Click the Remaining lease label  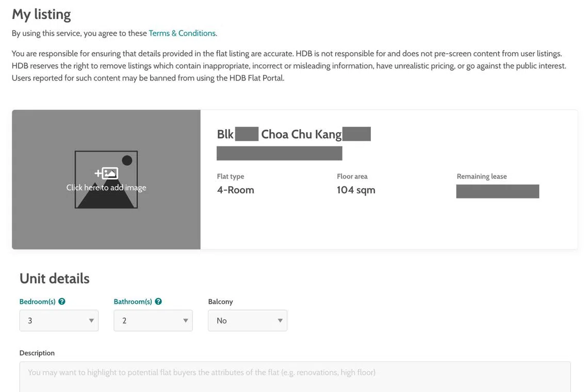481,176
